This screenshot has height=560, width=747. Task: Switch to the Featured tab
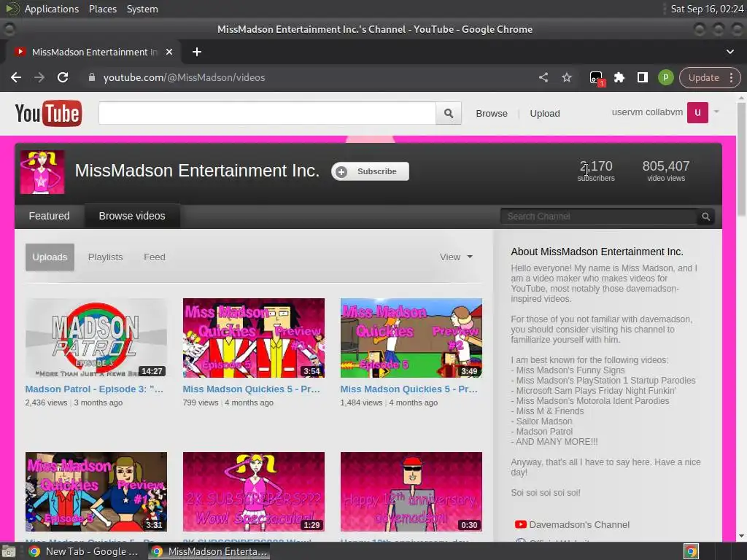pos(49,216)
